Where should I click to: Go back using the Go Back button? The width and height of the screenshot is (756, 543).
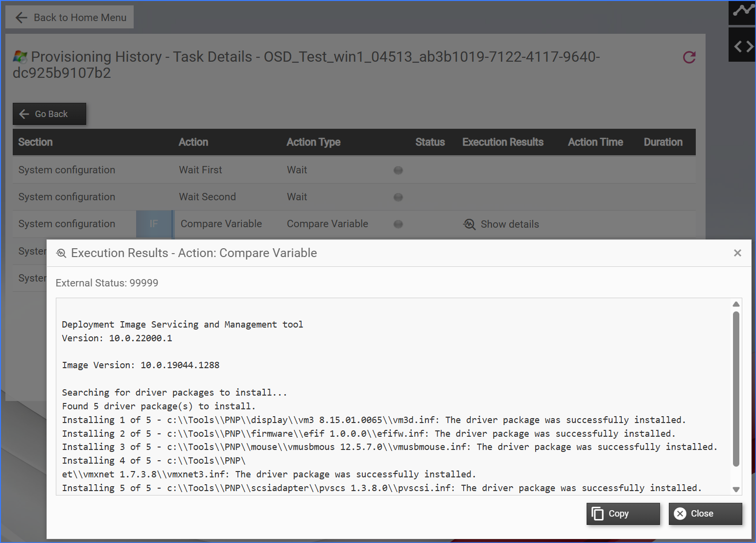(x=49, y=114)
